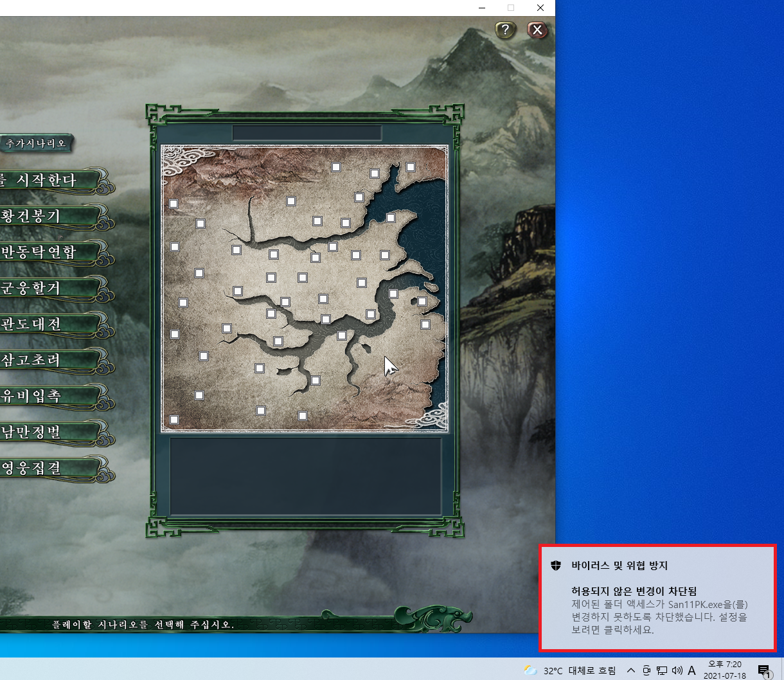Expand hidden system tray icons chevron
The image size is (784, 680).
[x=631, y=670]
